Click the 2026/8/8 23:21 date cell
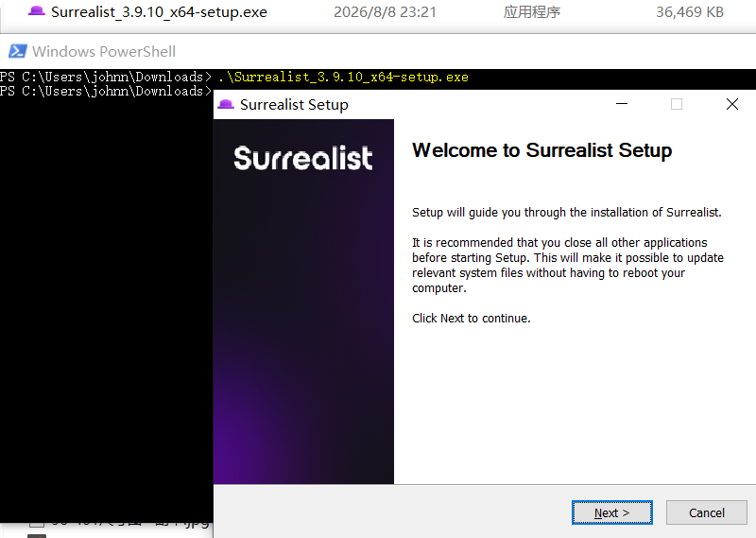Screen dimensions: 756x538 point(385,12)
